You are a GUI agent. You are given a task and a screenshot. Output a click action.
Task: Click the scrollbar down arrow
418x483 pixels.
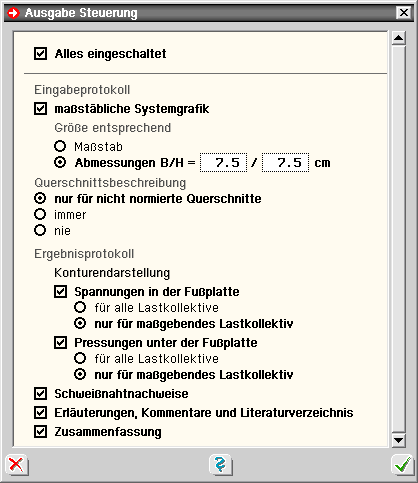point(399,440)
